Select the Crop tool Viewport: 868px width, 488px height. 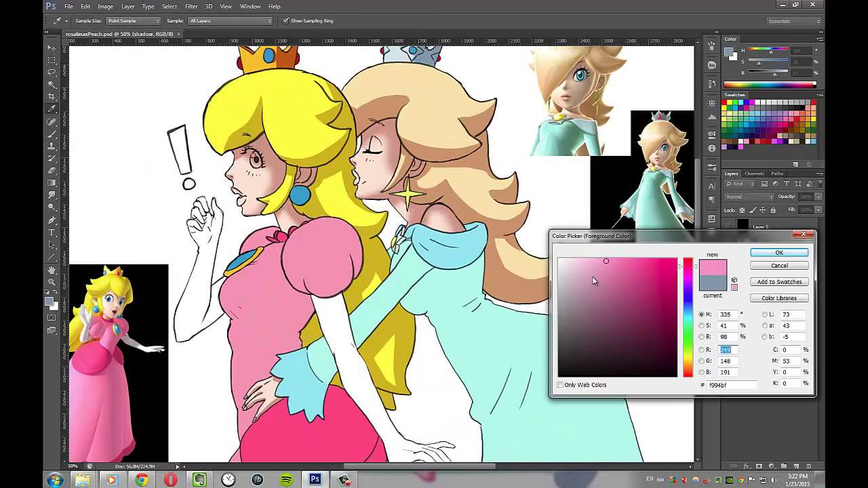coord(52,96)
